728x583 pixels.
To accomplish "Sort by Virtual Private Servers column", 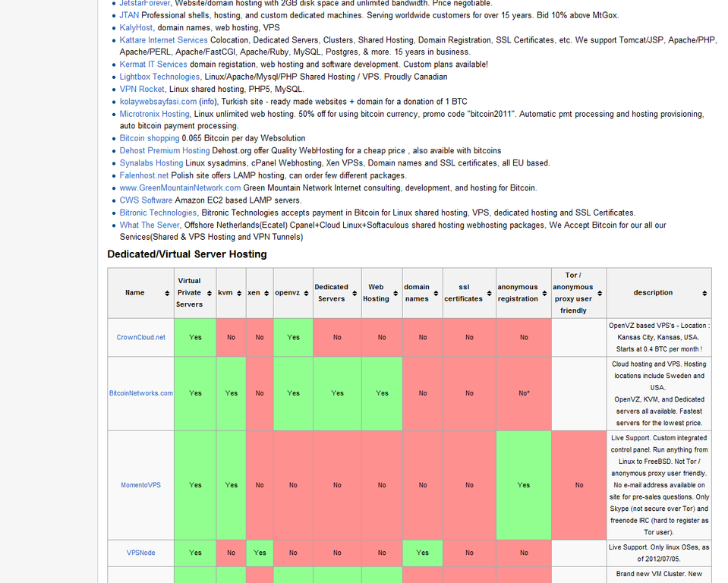I will point(210,293).
